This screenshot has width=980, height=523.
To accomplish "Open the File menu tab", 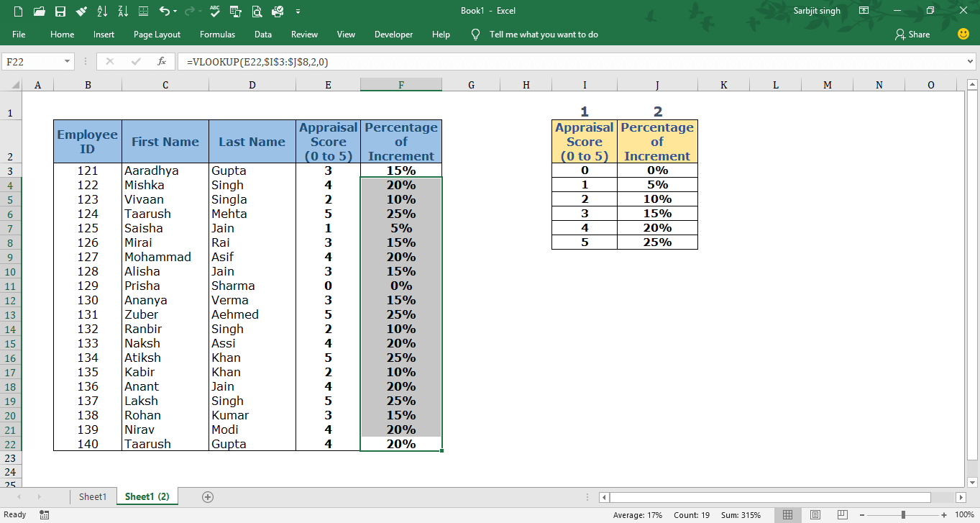I will point(19,35).
